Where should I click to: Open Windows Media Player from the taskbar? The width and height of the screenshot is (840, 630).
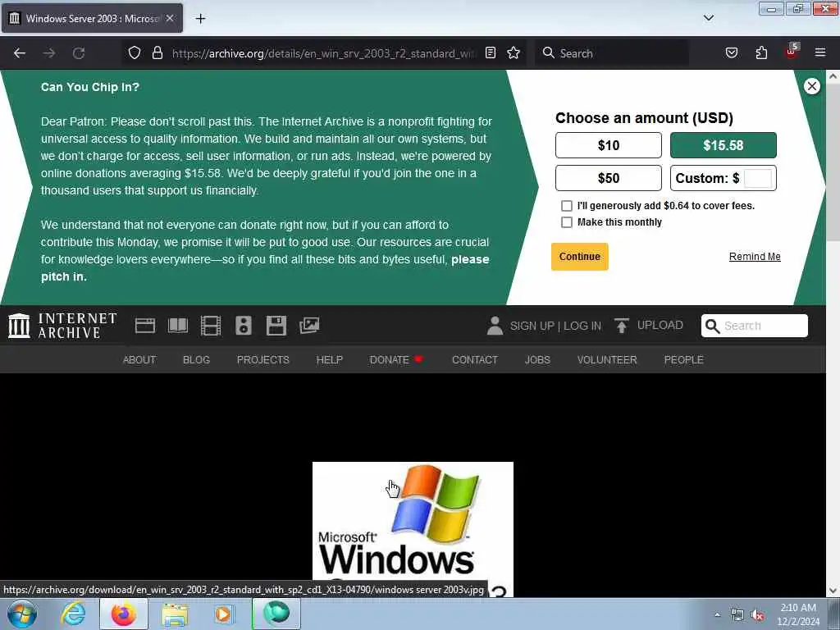coord(224,614)
